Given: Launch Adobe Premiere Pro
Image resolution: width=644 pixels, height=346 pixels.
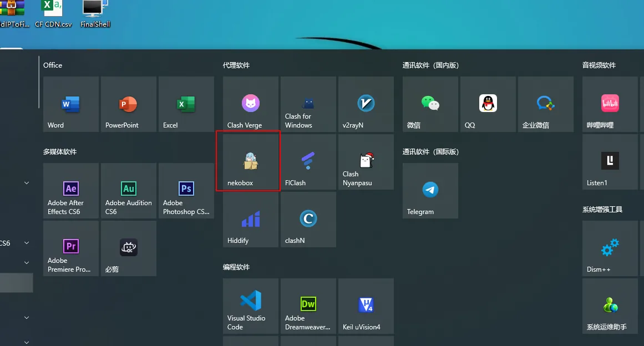Looking at the screenshot, I should coord(71,248).
